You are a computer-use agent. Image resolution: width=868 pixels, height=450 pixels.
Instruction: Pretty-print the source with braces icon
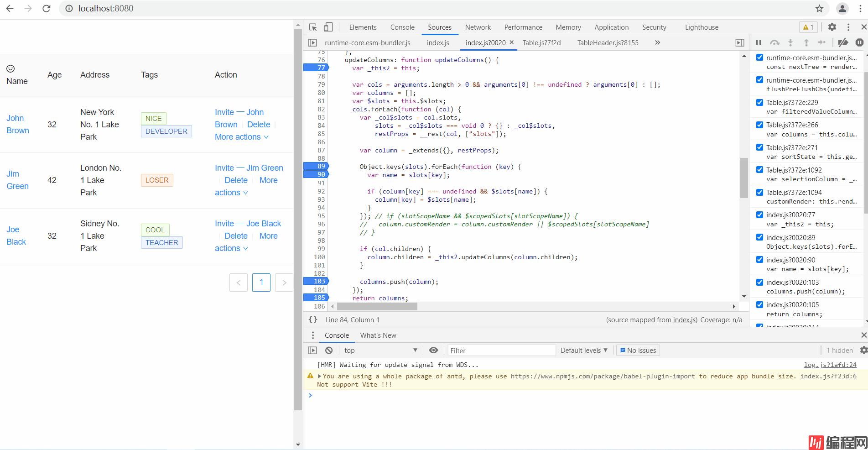pos(313,320)
